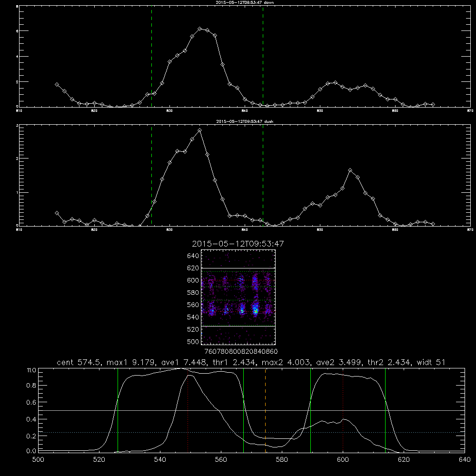Select the green vertical line near 589 in bottom plot
Viewport: 476px width, 476px height.
tap(310, 410)
